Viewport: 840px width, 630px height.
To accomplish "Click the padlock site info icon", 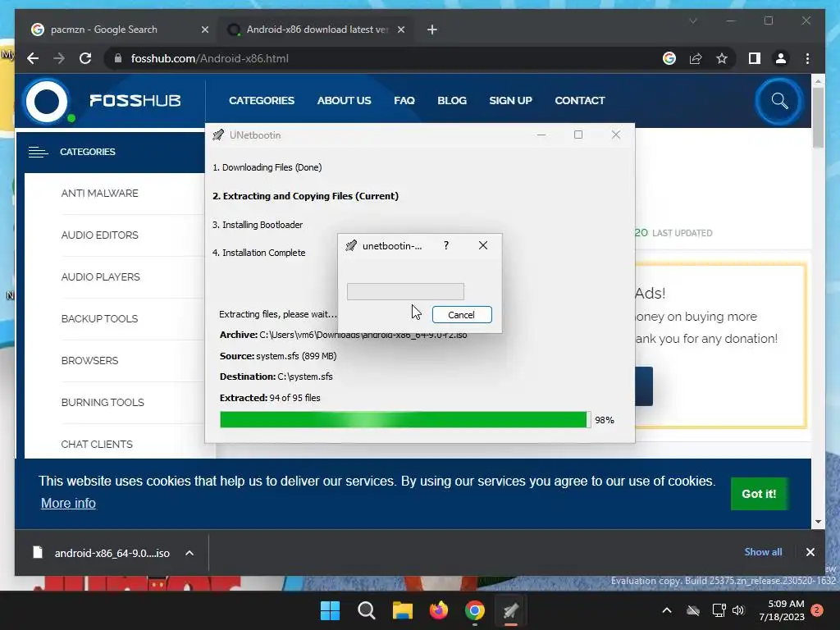I will point(118,58).
